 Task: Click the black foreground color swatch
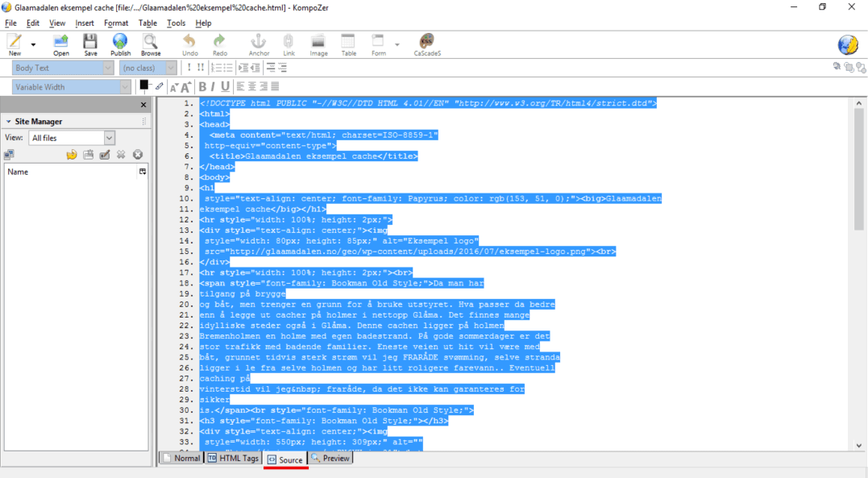pyautogui.click(x=144, y=85)
